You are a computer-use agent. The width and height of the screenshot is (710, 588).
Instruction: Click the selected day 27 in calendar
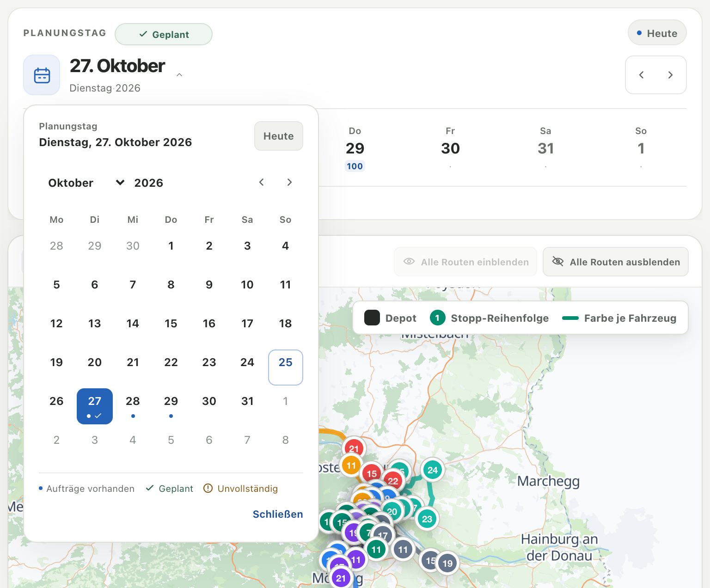pyautogui.click(x=95, y=406)
